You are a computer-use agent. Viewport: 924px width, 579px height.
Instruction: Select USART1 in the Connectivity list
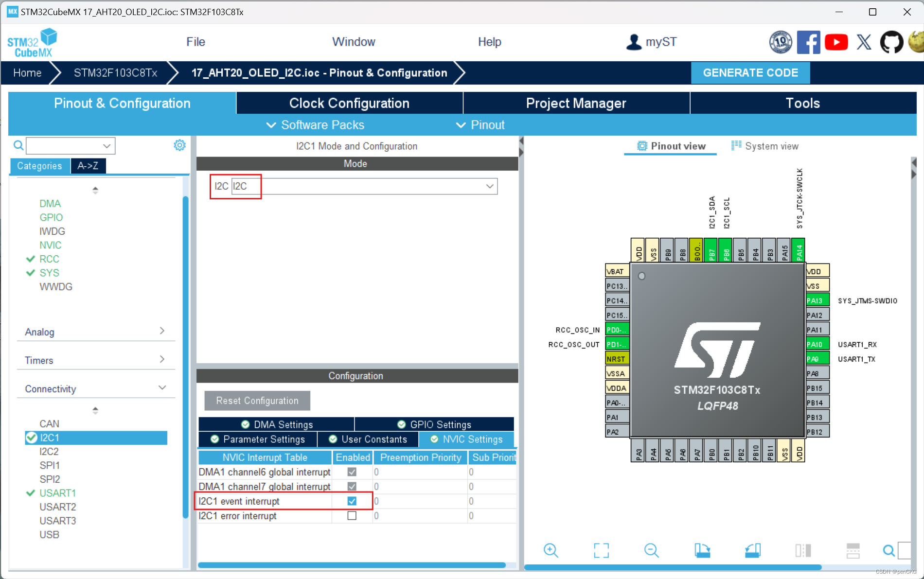(57, 493)
